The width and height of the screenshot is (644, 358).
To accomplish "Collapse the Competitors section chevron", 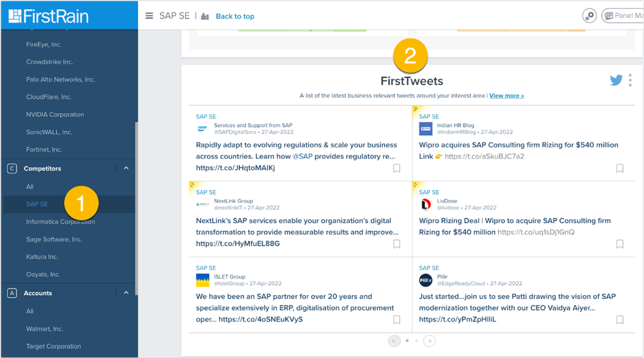I will click(x=126, y=168).
